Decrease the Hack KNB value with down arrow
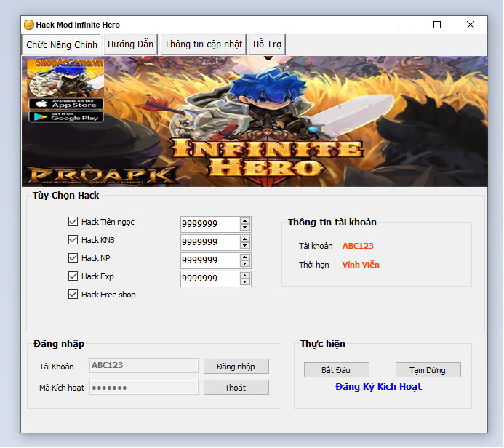The image size is (504, 448). (244, 246)
